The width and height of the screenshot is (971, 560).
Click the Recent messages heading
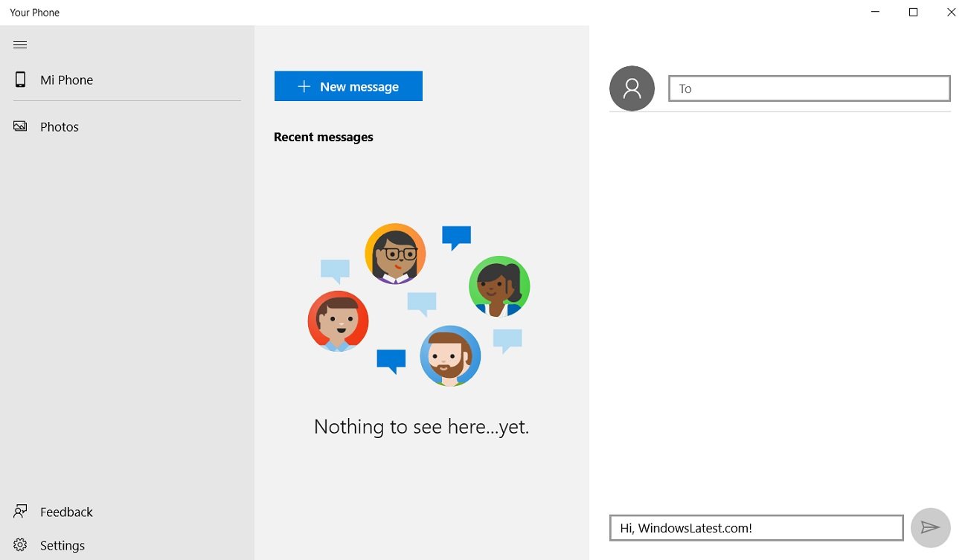(x=324, y=137)
